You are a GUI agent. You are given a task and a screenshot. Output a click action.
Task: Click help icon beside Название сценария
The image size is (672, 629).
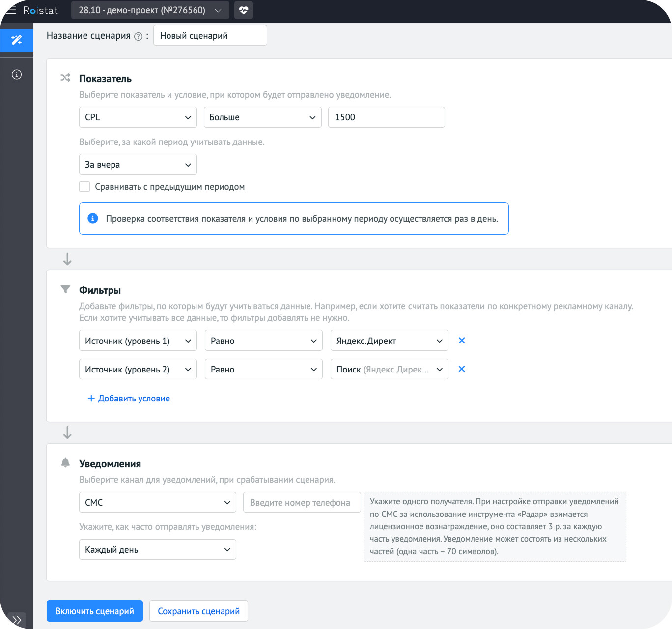tap(138, 36)
